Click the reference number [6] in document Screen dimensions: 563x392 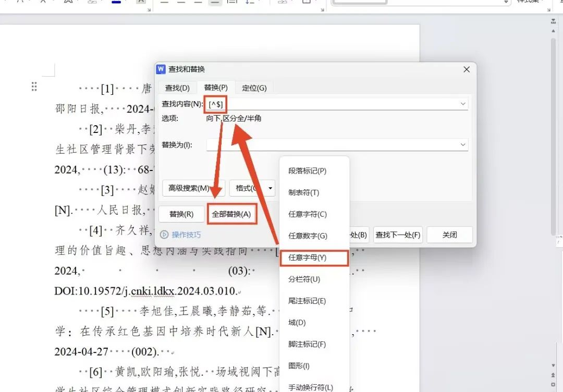96,372
